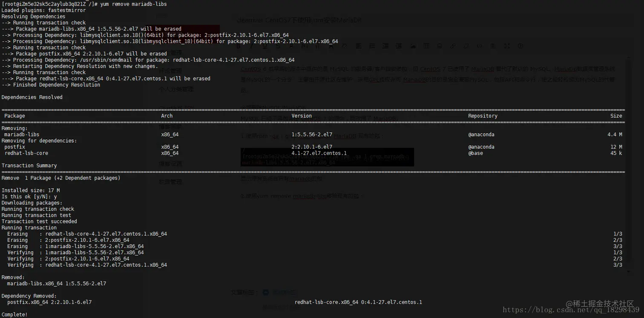This screenshot has height=318, width=644.
Task: Click the 'Arch' column header
Action: [x=167, y=116]
